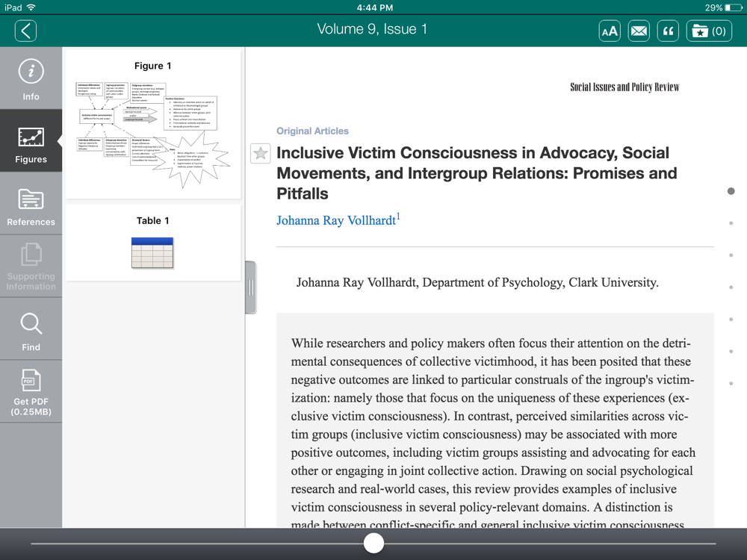The height and width of the screenshot is (560, 747).
Task: Tap the battery indicator in status bar
Action: (734, 7)
